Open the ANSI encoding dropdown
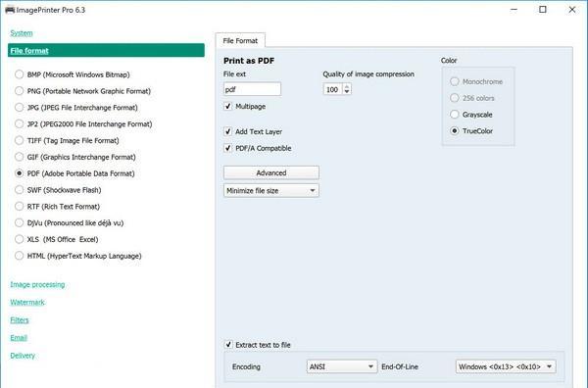This screenshot has width=588, height=388. point(342,366)
